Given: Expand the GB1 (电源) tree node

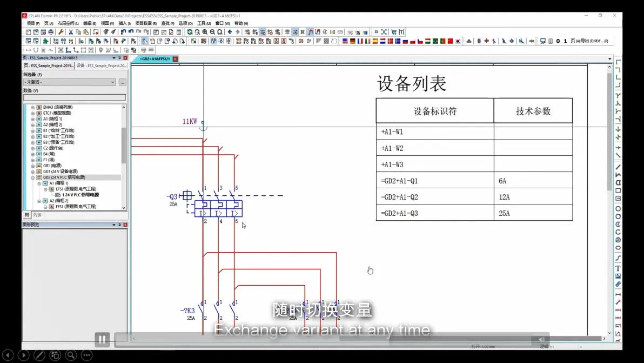Looking at the screenshot, I should point(33,166).
